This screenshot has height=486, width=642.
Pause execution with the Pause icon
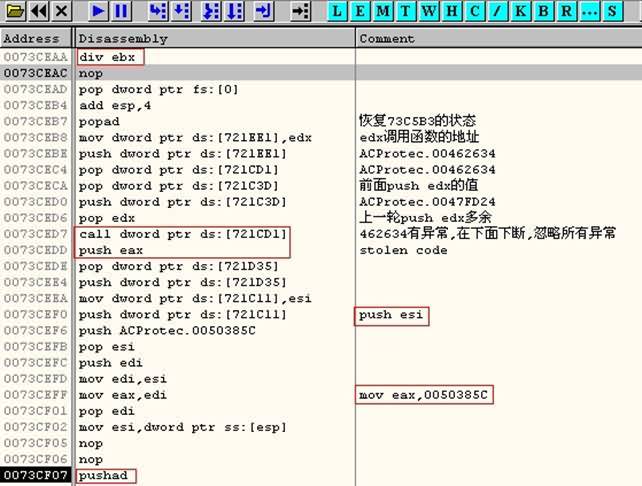(x=120, y=11)
